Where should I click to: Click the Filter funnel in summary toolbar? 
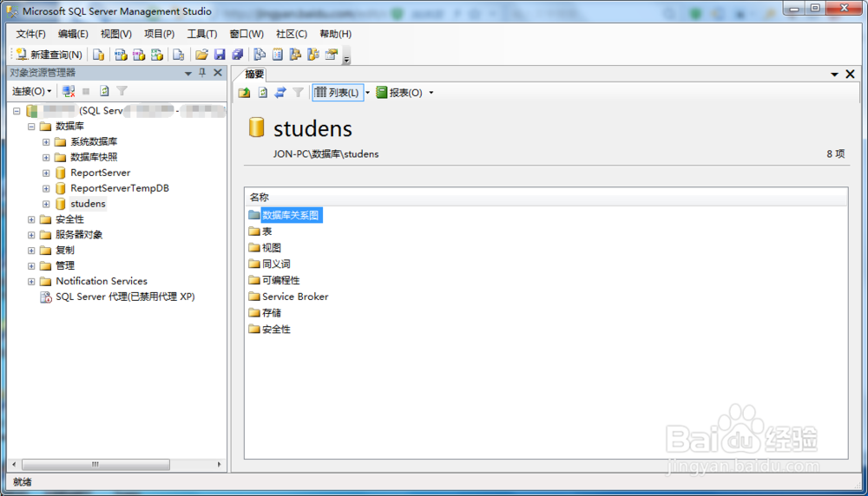click(x=298, y=92)
